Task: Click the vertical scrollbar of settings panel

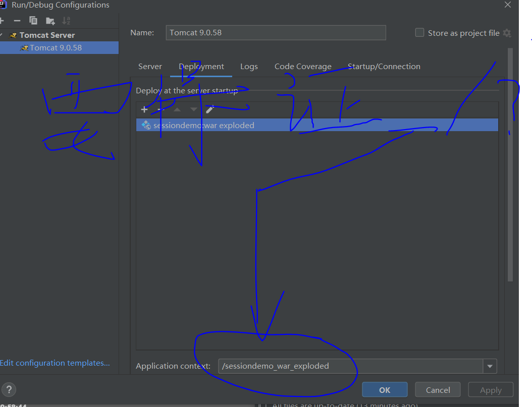Action: [510, 165]
